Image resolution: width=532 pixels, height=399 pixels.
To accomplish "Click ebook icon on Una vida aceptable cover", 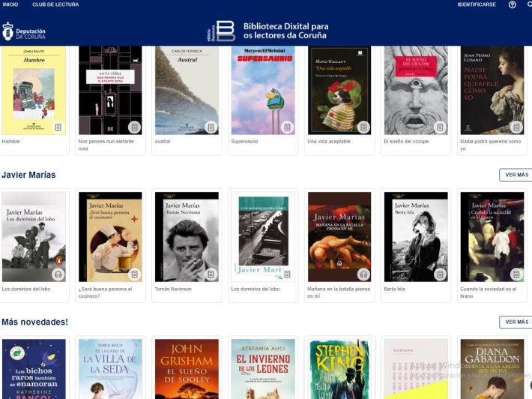I will pos(363,127).
